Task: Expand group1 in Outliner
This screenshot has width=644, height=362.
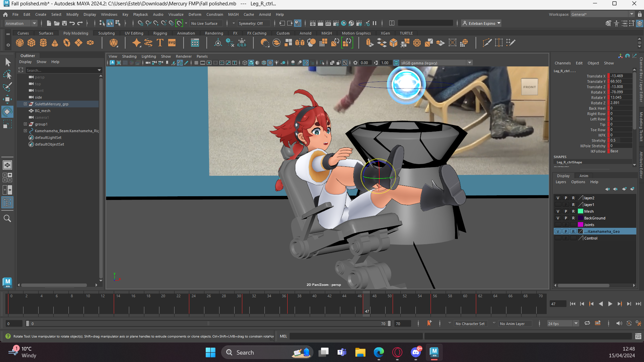Action: pos(25,124)
